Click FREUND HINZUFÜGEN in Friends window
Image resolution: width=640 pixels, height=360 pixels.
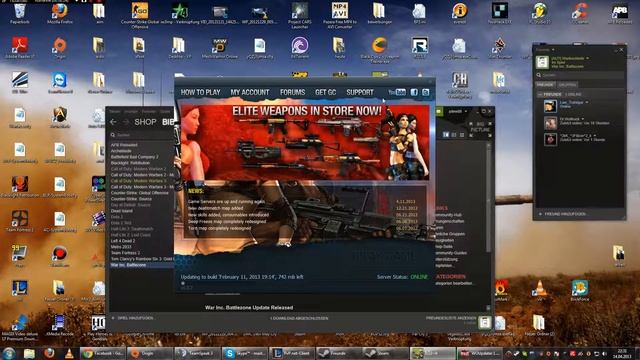[x=563, y=214]
